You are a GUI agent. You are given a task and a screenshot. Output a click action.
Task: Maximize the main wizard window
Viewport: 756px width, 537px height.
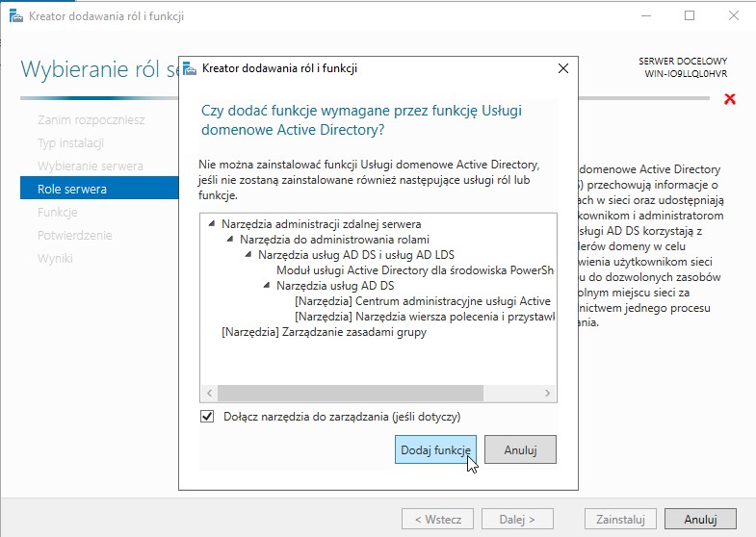pos(690,16)
